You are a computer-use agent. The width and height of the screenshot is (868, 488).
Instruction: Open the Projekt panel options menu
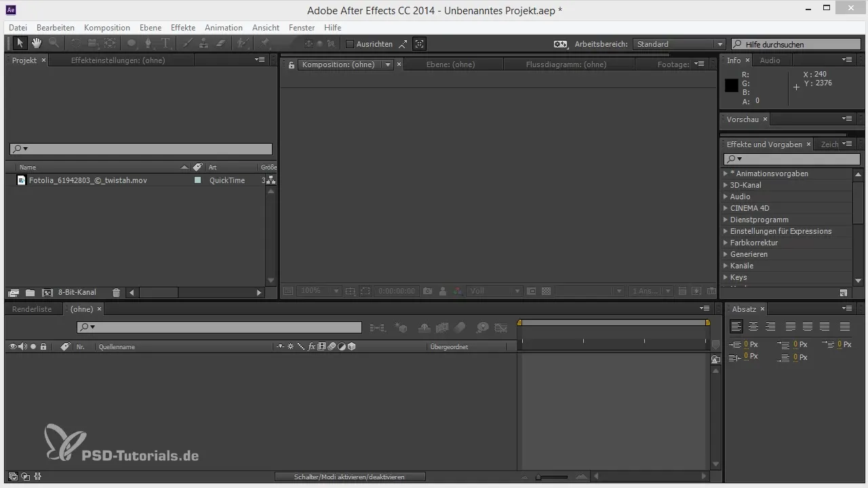[x=260, y=60]
